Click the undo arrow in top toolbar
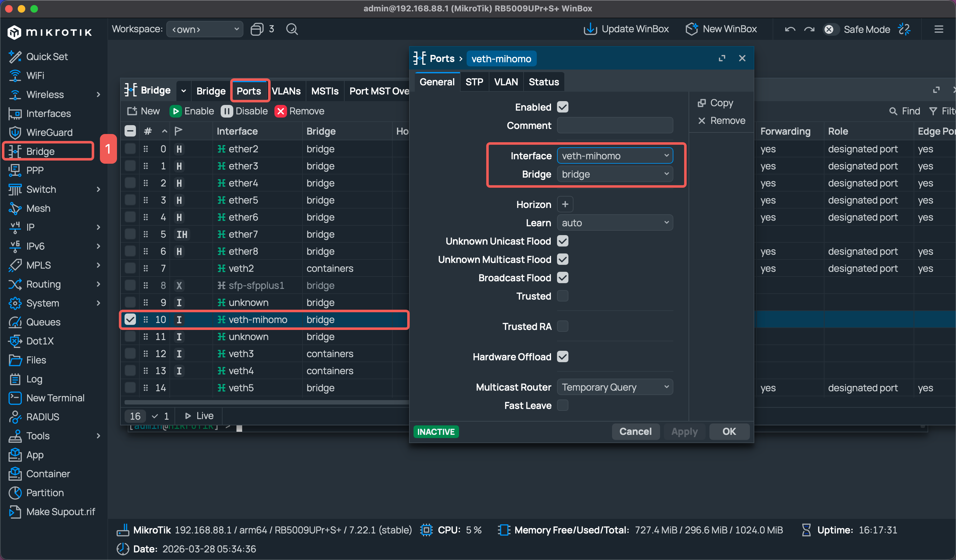 [x=790, y=29]
